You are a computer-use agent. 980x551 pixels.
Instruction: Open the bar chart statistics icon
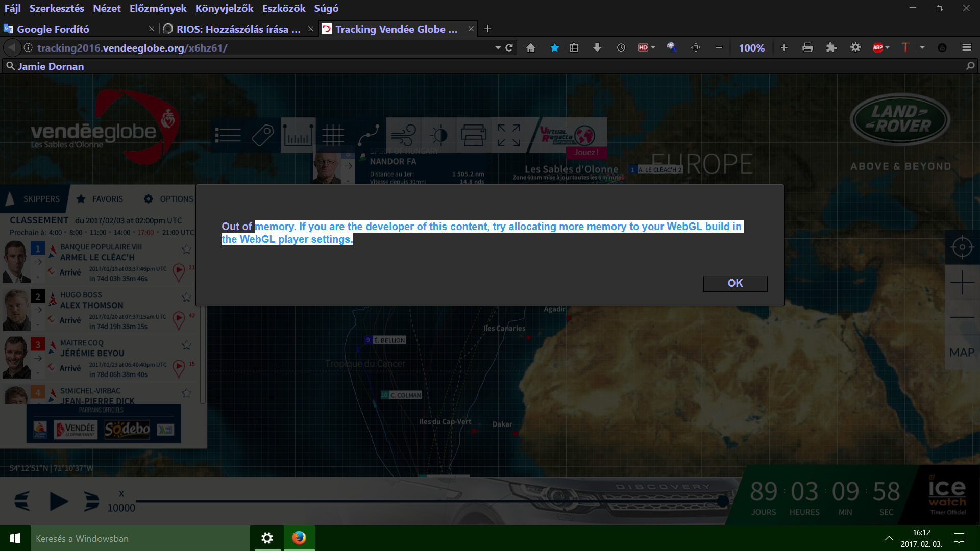(x=298, y=135)
